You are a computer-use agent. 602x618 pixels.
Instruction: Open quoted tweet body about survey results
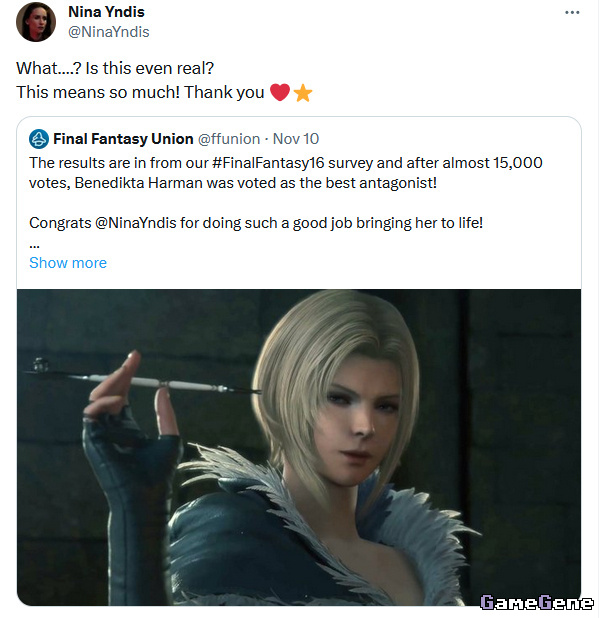pos(285,173)
